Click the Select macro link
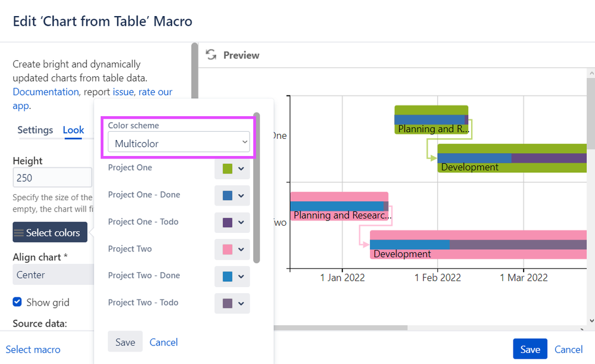Screen dimensions: 595x364 click(32, 349)
